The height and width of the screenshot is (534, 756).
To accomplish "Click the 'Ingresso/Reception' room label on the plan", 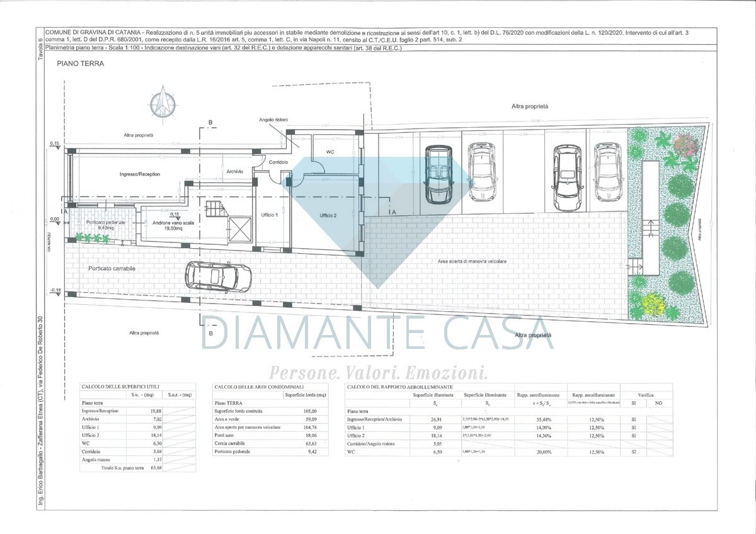I will point(140,174).
